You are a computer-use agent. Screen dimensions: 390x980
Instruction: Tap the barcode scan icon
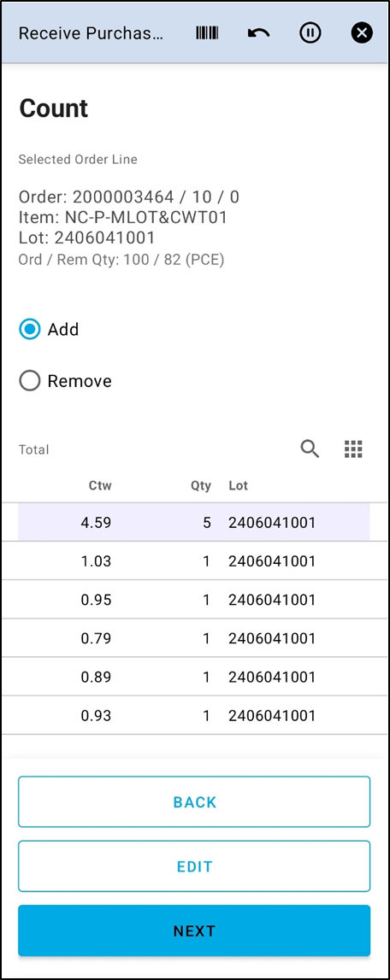coord(207,33)
